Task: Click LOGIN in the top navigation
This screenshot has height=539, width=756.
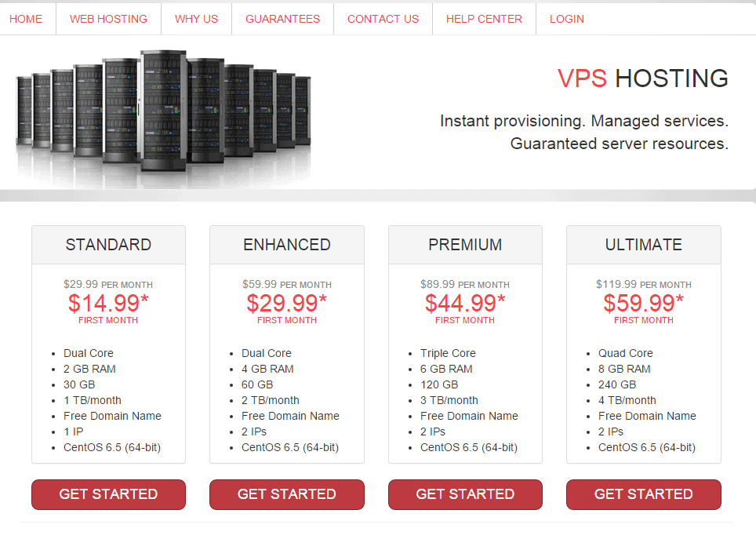Action: tap(566, 19)
